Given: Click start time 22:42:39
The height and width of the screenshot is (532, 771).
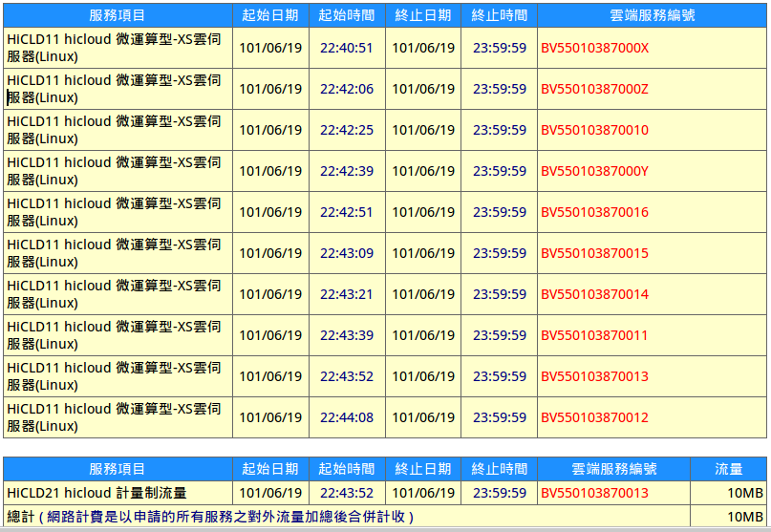Looking at the screenshot, I should point(347,171).
